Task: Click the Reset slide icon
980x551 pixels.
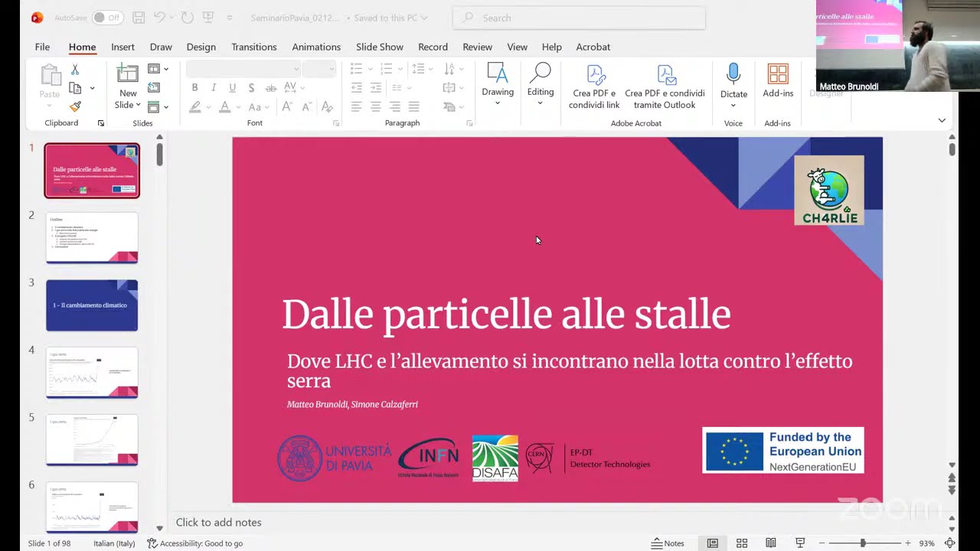Action: [154, 88]
